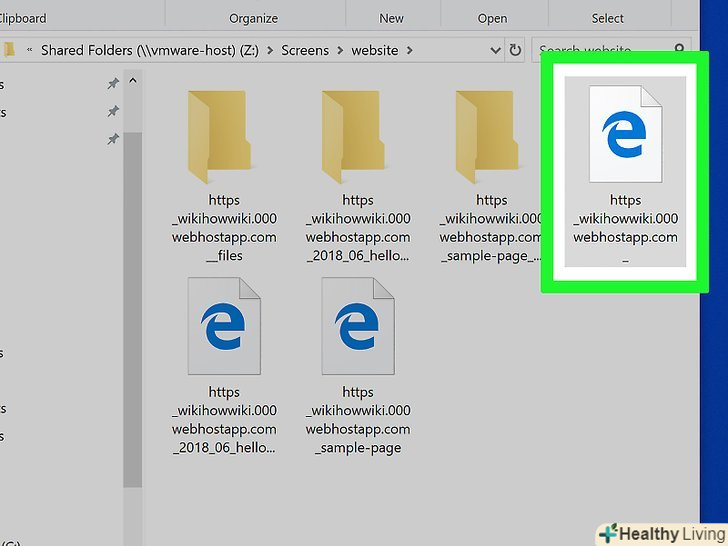This screenshot has height=546, width=728.
Task: Expand the chevron after Shared Folders breadcrumb
Action: pyautogui.click(x=270, y=50)
